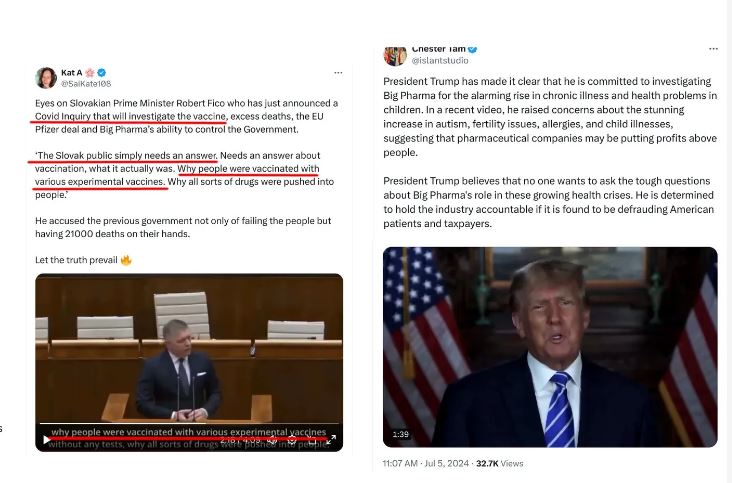Toggle picture-in-picture on Fico video
This screenshot has width=732, height=483.
312,440
